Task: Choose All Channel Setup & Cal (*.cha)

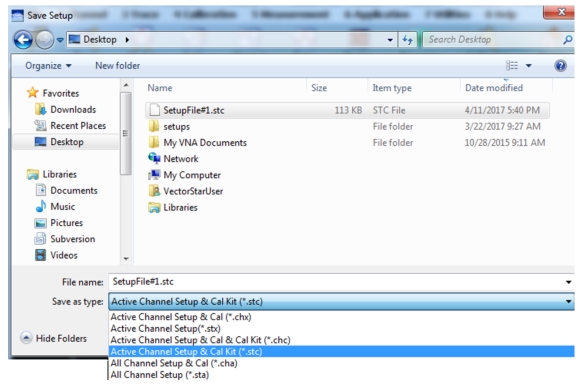Action: tap(341, 363)
